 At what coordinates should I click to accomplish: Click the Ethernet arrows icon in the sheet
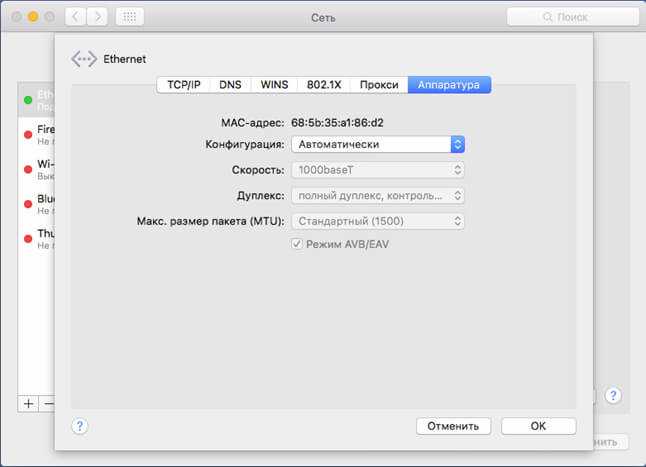(x=84, y=59)
